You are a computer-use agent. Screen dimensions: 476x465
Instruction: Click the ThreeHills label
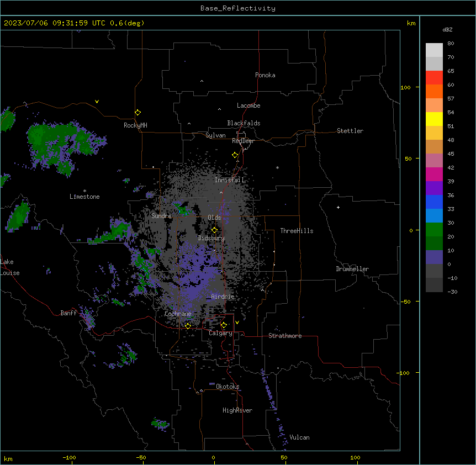click(297, 231)
